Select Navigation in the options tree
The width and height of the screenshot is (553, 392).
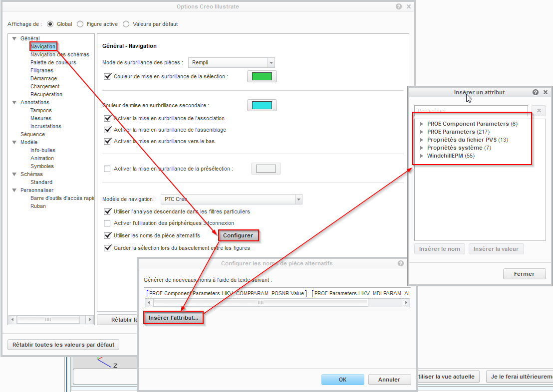(x=43, y=46)
